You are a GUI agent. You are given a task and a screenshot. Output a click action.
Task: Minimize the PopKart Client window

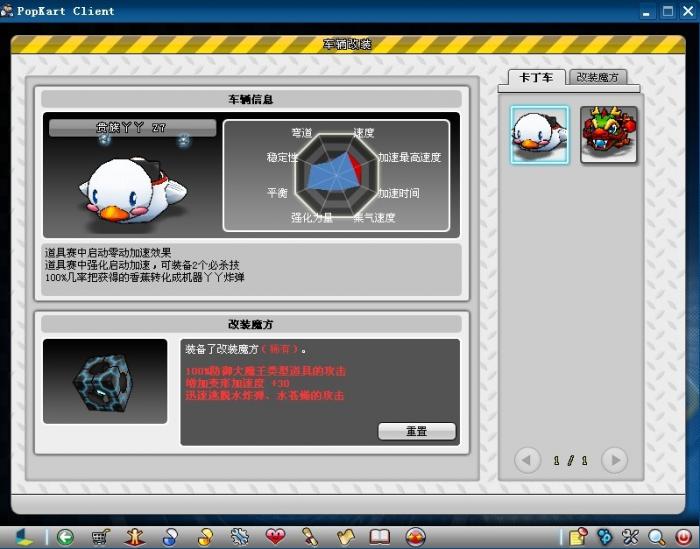pos(646,12)
